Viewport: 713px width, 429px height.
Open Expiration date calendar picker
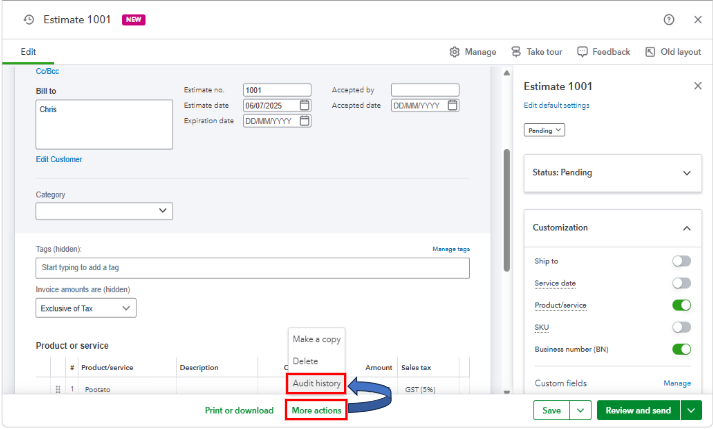[x=305, y=121]
